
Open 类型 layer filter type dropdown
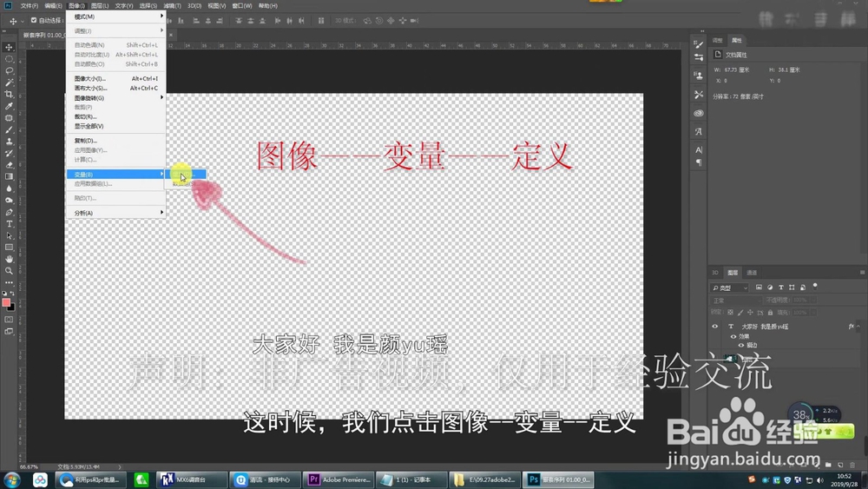(x=730, y=287)
